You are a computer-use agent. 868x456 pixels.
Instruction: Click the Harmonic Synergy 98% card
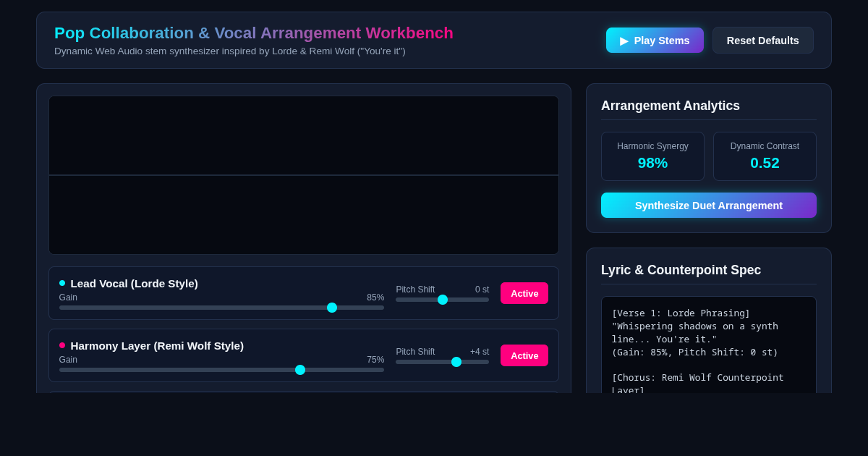pyautogui.click(x=652, y=156)
